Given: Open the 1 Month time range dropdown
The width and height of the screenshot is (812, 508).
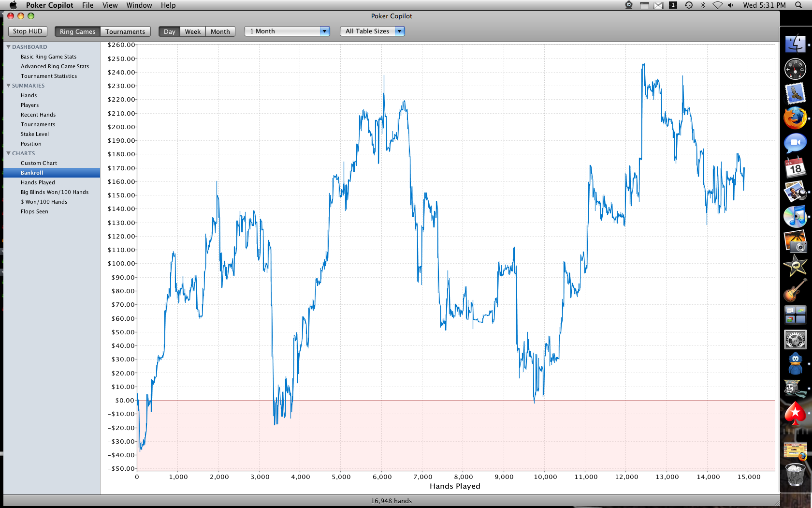Looking at the screenshot, I should click(287, 31).
